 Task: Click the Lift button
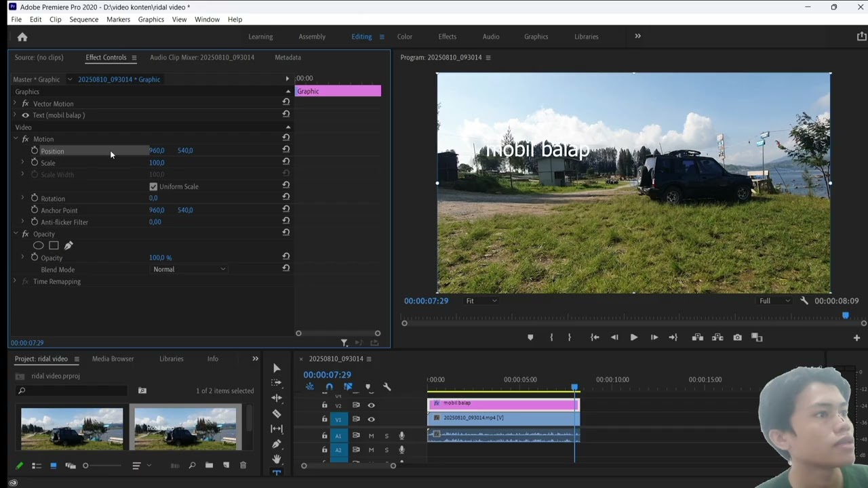point(697,338)
